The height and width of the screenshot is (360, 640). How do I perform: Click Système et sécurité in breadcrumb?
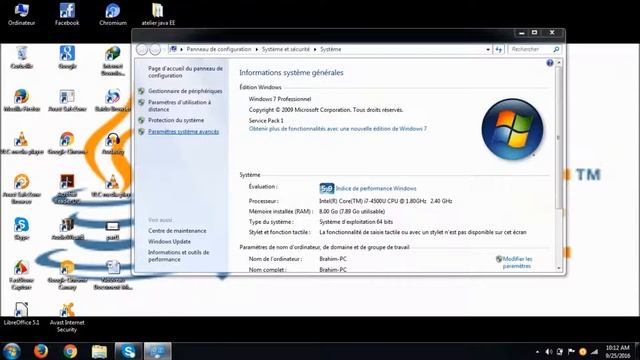[x=286, y=49]
